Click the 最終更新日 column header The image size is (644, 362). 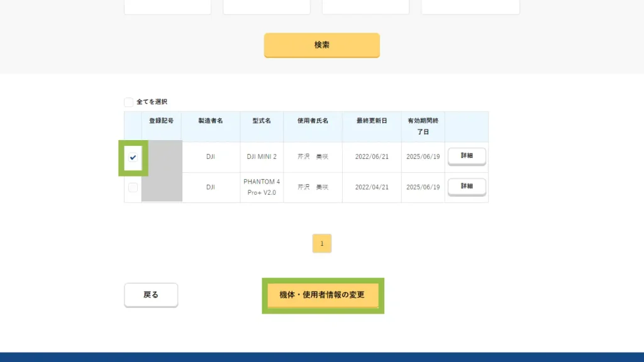click(x=372, y=121)
